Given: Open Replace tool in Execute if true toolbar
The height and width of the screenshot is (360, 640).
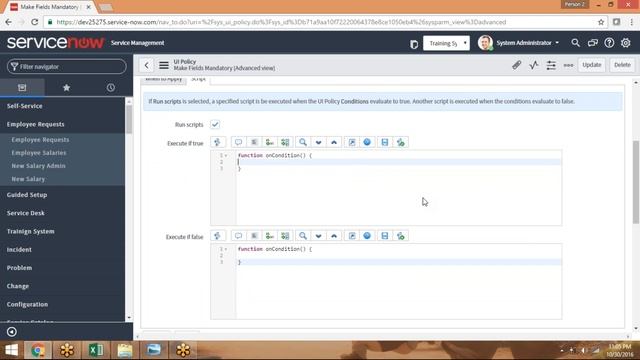Looking at the screenshot, I should click(269, 142).
